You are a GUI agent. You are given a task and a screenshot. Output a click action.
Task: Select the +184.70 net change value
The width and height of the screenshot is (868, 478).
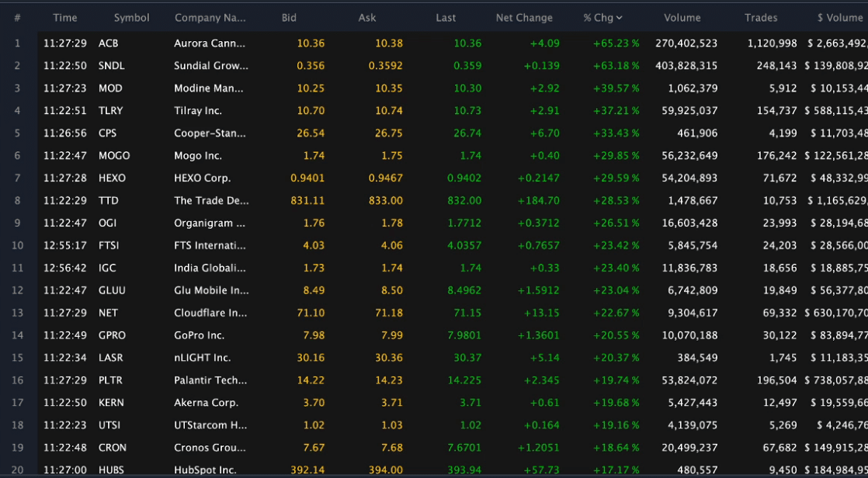click(x=539, y=201)
